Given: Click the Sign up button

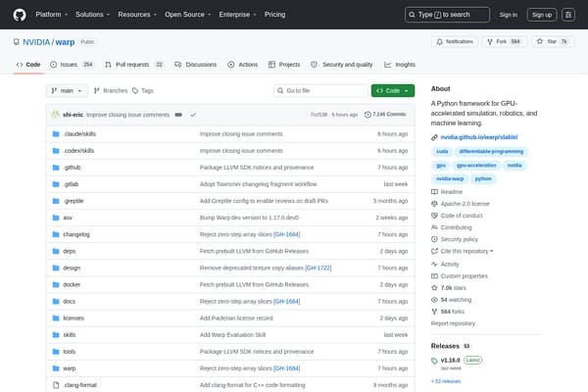Looking at the screenshot, I should [x=542, y=15].
